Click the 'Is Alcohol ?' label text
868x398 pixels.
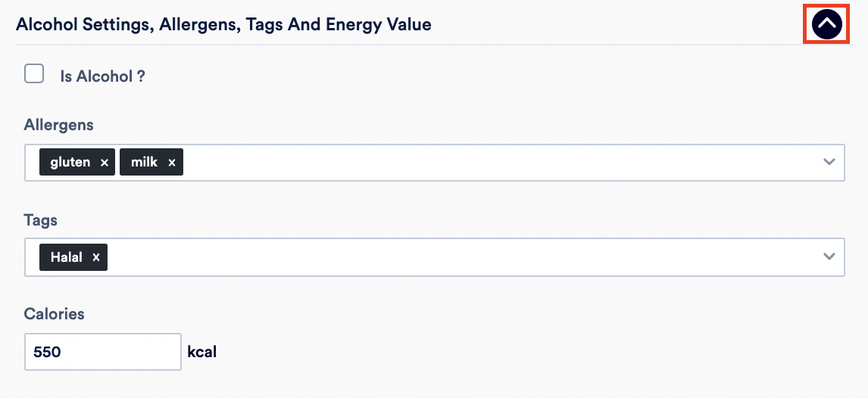[102, 76]
